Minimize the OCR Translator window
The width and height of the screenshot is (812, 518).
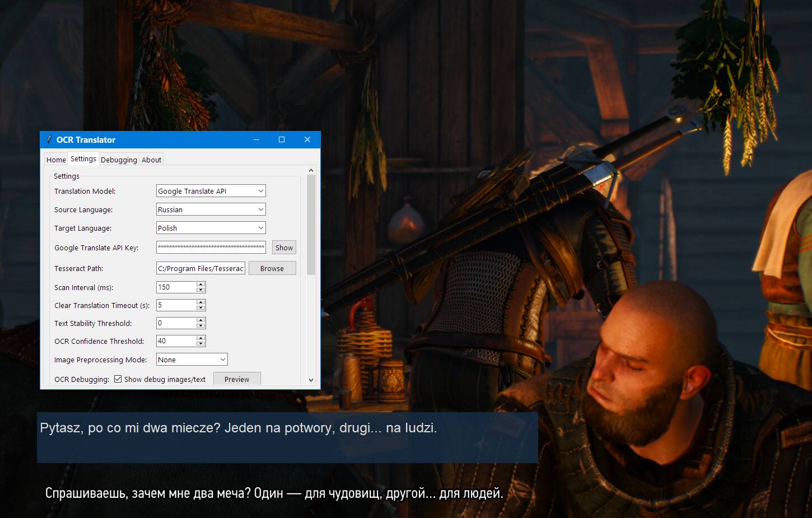[x=256, y=139]
